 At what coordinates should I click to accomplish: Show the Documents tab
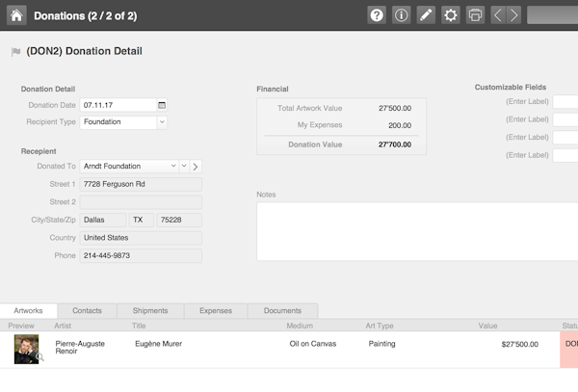click(x=282, y=311)
